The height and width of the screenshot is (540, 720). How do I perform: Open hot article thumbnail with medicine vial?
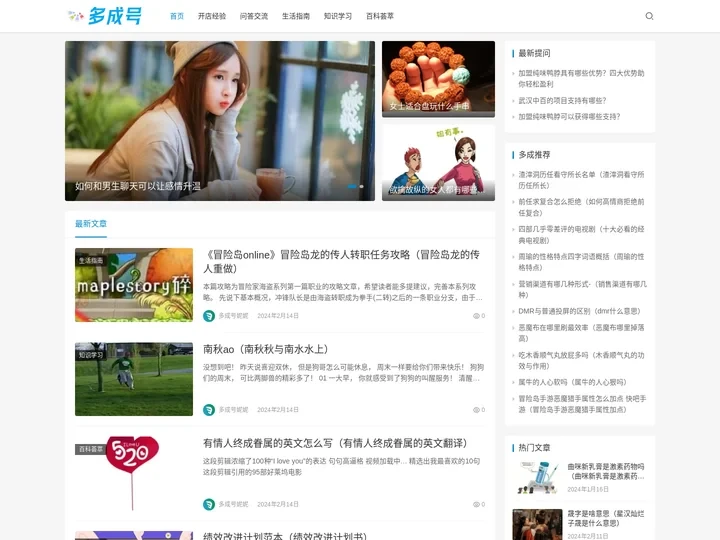(537, 478)
